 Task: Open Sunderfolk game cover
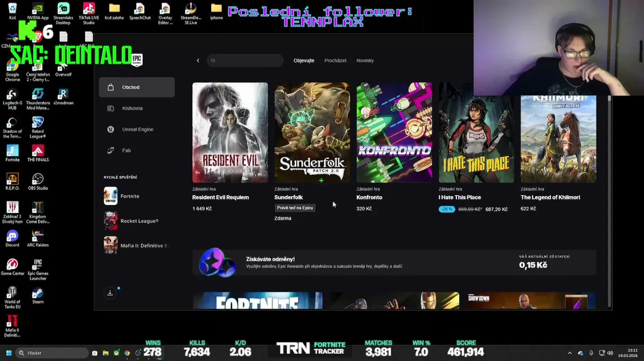[312, 133]
